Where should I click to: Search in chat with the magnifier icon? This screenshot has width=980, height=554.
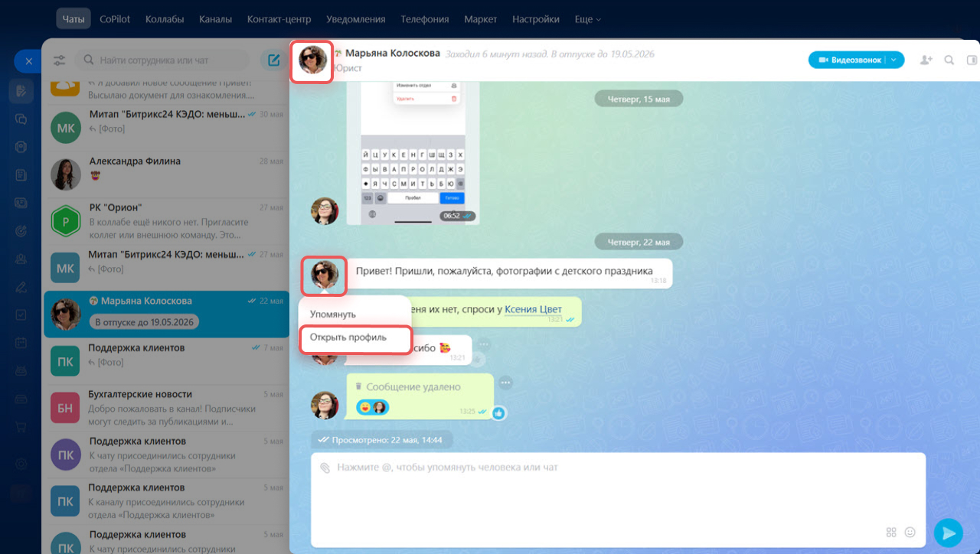pos(949,60)
